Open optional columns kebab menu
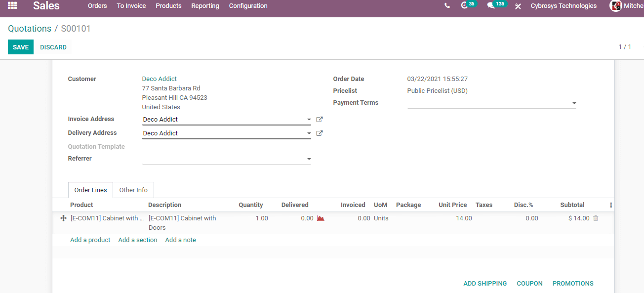Screen dimensions: 644x293 tap(611, 205)
